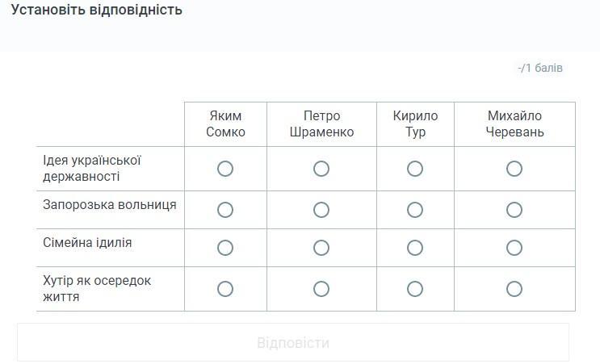Click the Михайло Черевань column header
600x364 pixels.
point(514,124)
